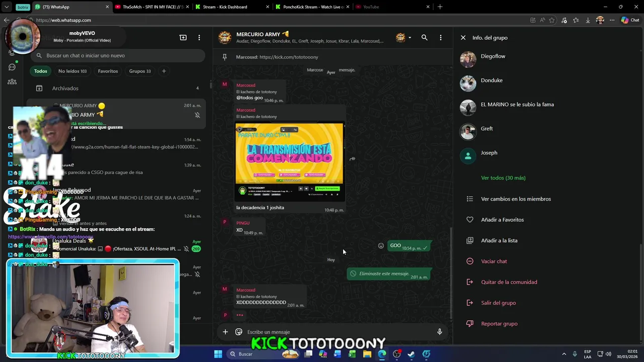Open Windows Start button
This screenshot has height=362, width=644.
[218, 354]
